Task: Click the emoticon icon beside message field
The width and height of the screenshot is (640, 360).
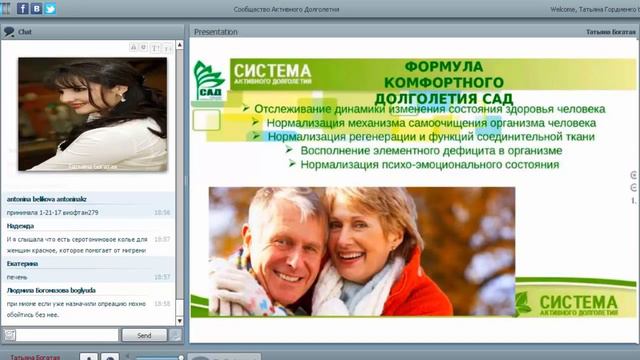Action: [10, 335]
